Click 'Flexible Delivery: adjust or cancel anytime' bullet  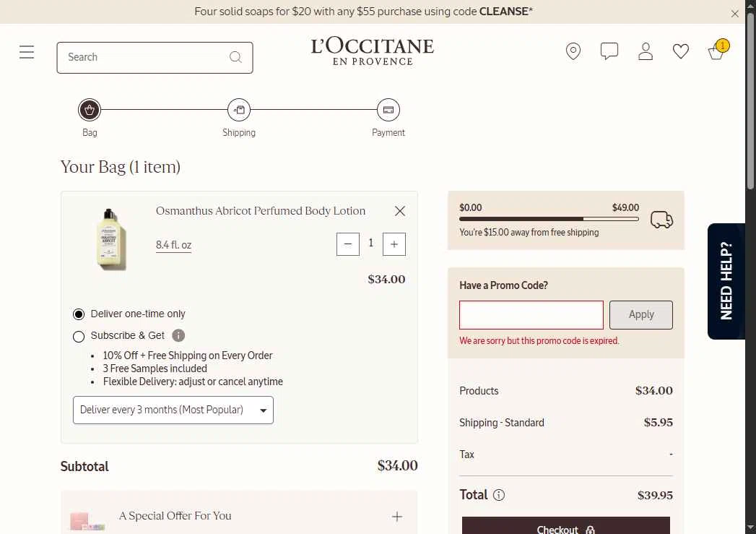pos(193,382)
